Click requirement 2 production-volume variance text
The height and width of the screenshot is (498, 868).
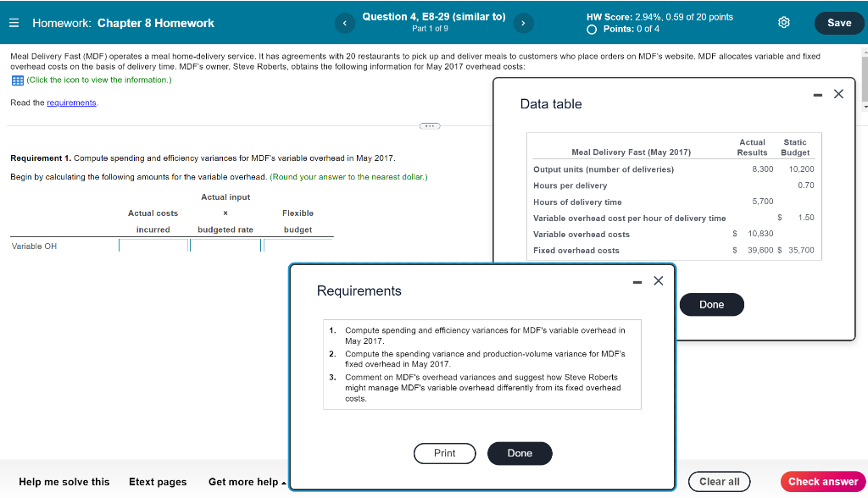point(485,359)
